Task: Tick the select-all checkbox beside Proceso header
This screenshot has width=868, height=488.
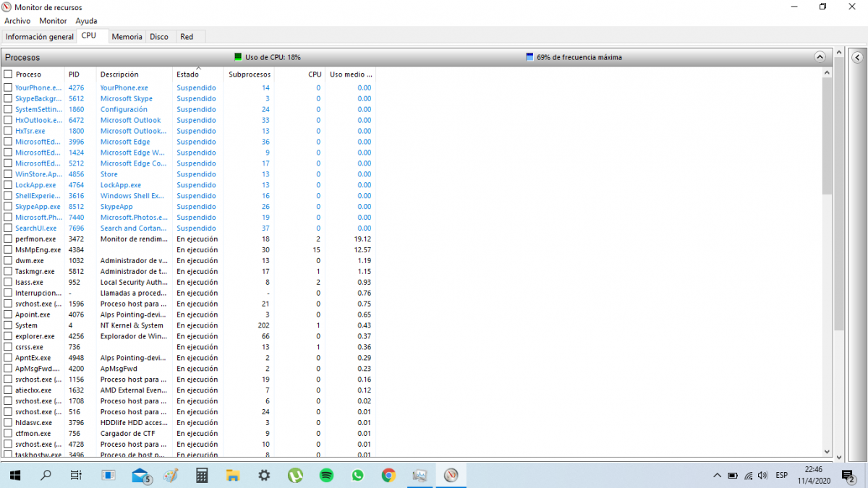Action: (x=8, y=74)
